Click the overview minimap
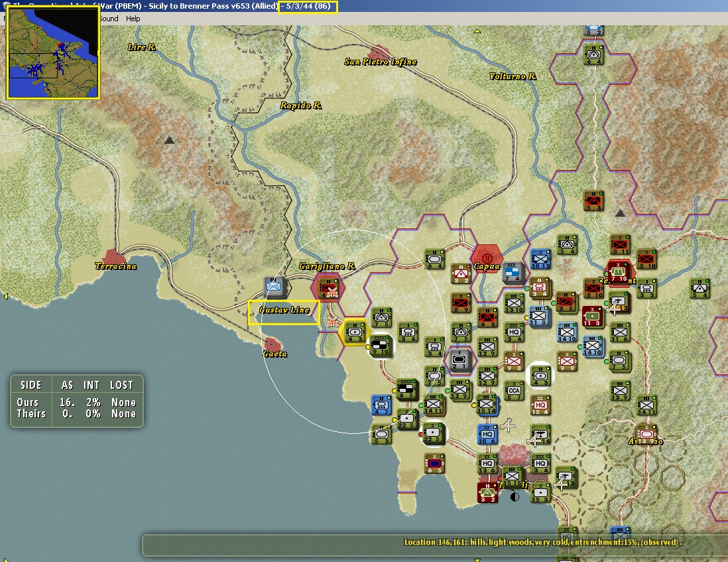The image size is (728, 562). tap(53, 52)
